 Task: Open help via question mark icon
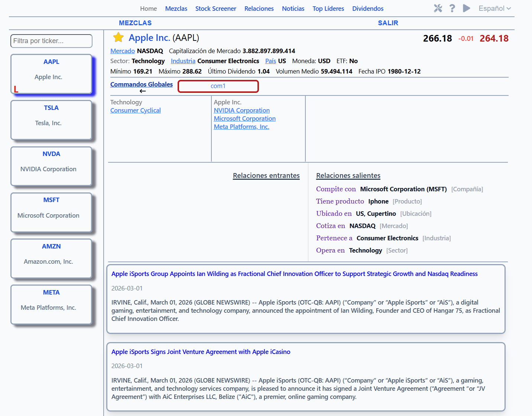click(452, 8)
